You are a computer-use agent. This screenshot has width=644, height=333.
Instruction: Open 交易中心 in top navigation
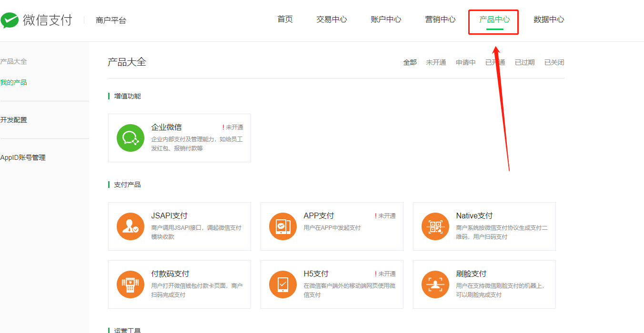click(332, 20)
